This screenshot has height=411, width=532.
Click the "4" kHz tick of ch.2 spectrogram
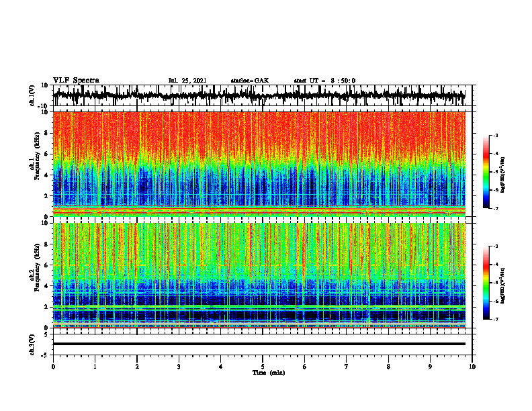pyautogui.click(x=47, y=286)
